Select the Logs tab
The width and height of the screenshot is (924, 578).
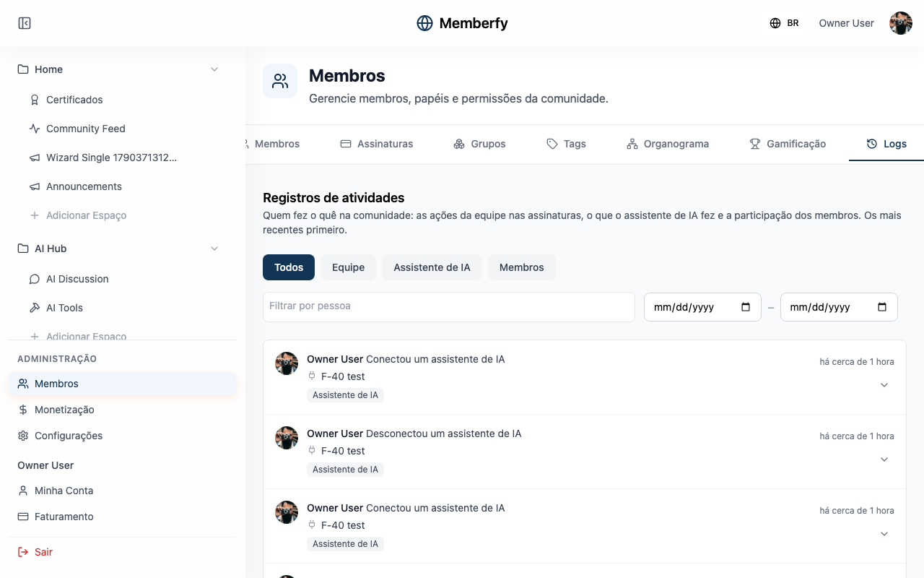[886, 144]
